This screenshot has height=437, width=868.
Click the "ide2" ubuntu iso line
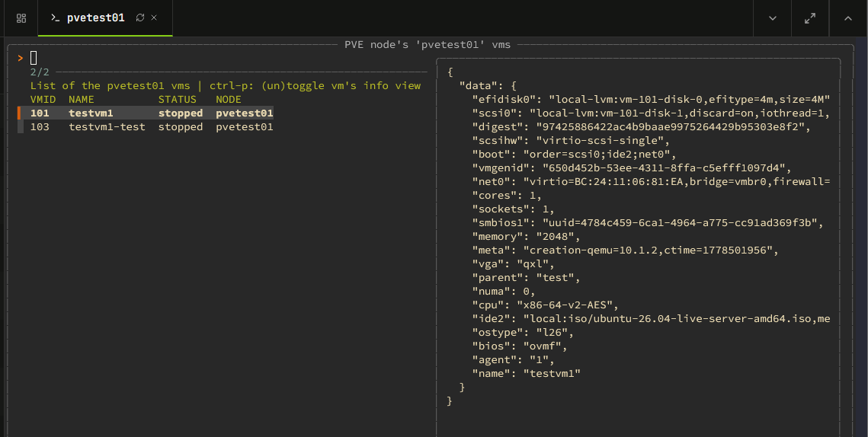(651, 319)
